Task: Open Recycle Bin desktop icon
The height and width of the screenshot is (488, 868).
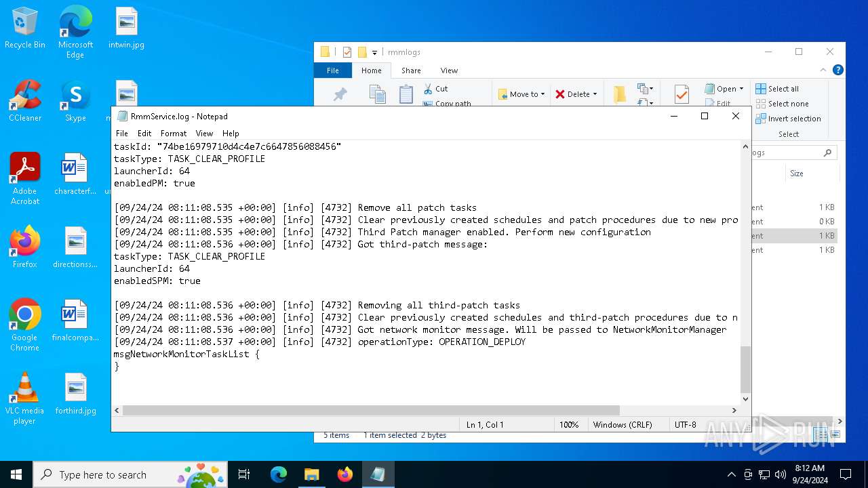Action: (x=25, y=28)
